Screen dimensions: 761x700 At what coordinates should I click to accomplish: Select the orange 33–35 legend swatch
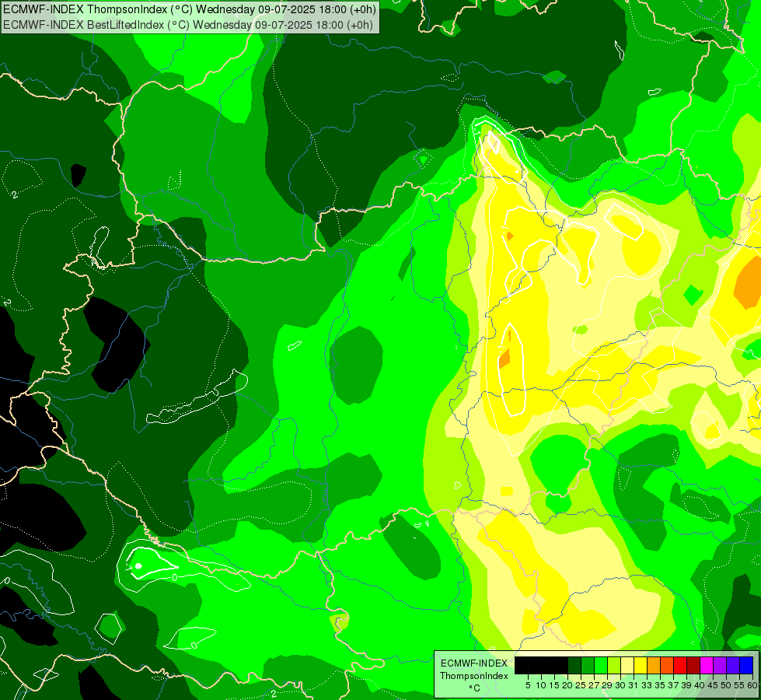coord(654,665)
